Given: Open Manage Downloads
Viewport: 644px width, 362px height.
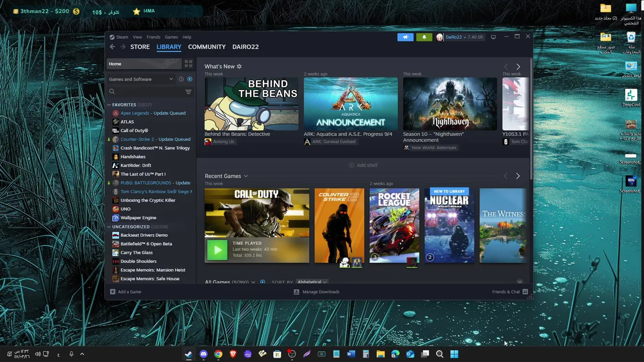Looking at the screenshot, I should [x=316, y=292].
